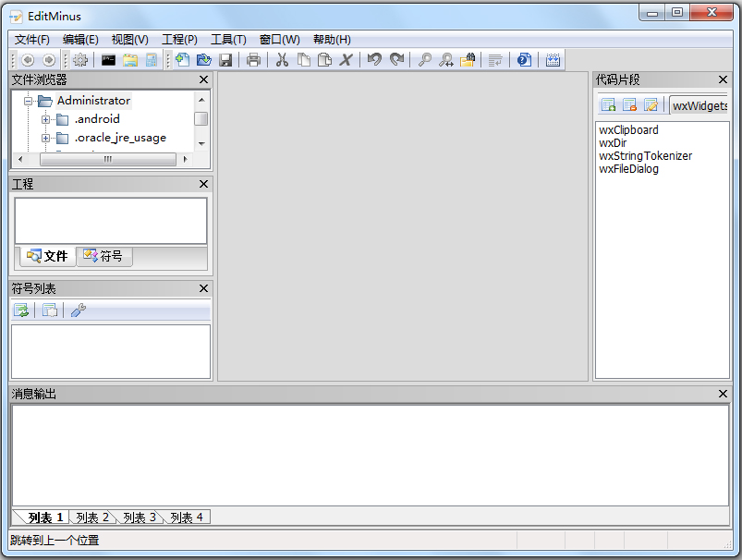
Task: Switch to the 列表 2 output tab
Action: pyautogui.click(x=92, y=517)
